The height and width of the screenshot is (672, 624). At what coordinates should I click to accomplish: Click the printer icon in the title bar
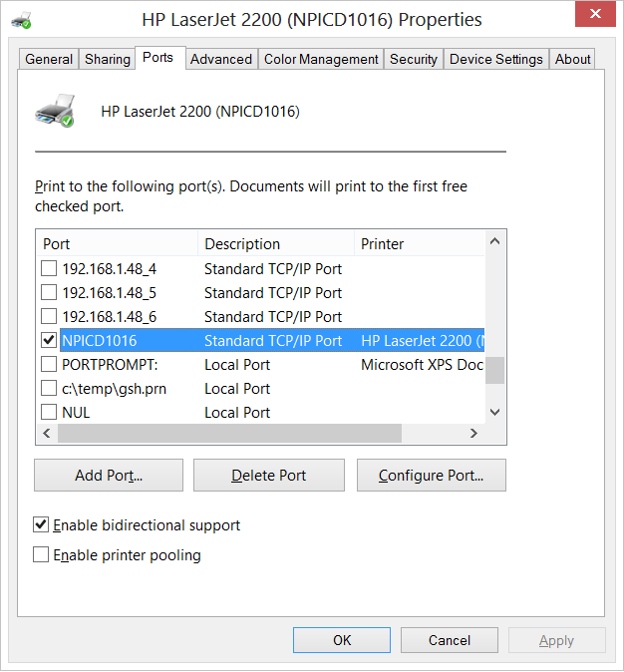pos(21,19)
